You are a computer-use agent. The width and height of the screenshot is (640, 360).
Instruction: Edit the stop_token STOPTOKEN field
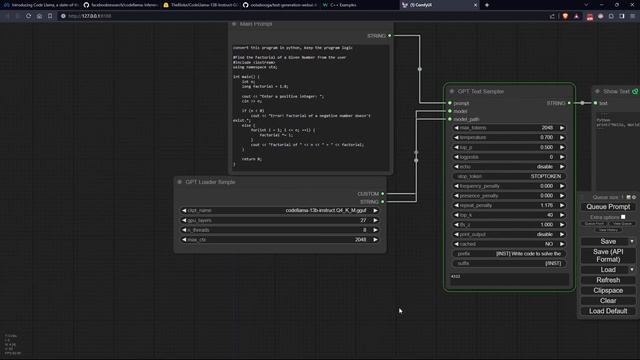(x=509, y=176)
